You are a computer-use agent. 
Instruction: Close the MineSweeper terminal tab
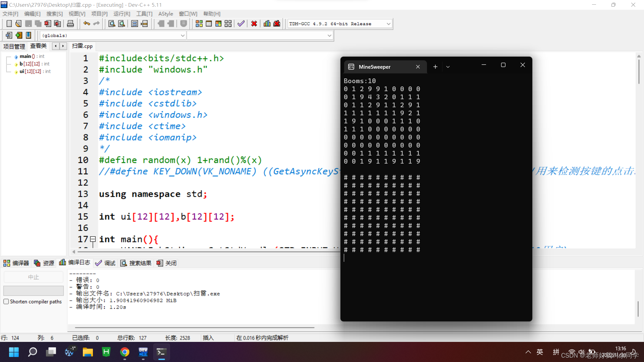click(x=418, y=67)
